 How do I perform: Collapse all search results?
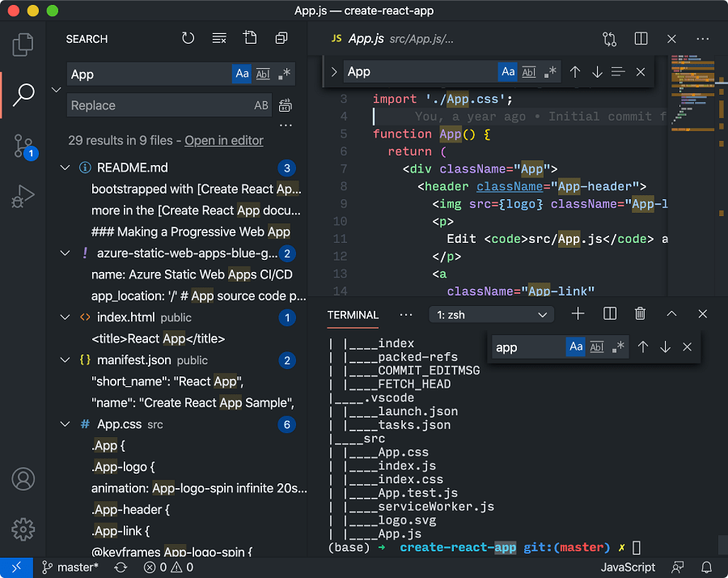[x=282, y=38]
